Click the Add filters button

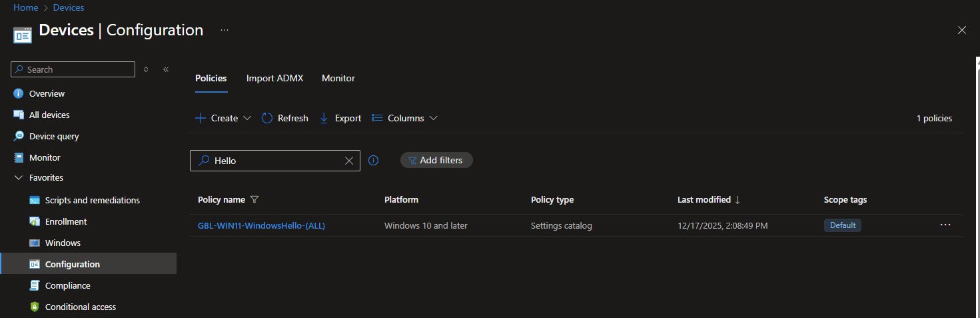(x=436, y=160)
